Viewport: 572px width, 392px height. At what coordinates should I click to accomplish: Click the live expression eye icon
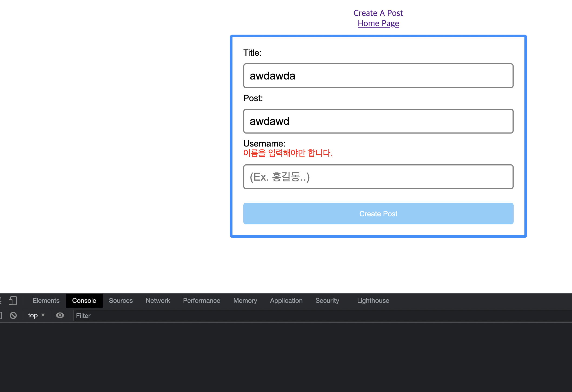click(60, 315)
